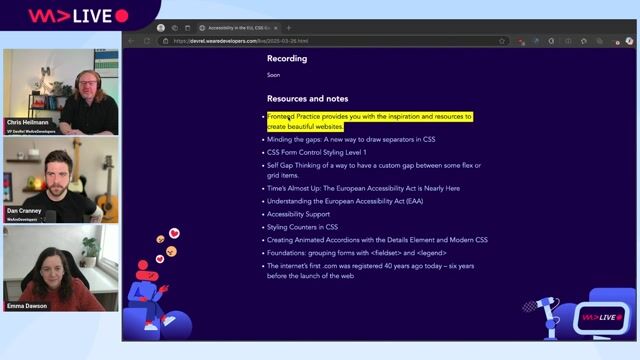Focus the address bar showing devrel.wearedevelopers.com
The image size is (640, 360).
pos(333,41)
